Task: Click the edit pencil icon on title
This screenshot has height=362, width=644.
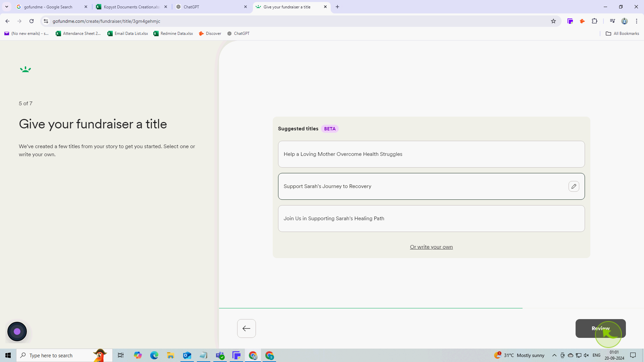Action: coord(574,186)
